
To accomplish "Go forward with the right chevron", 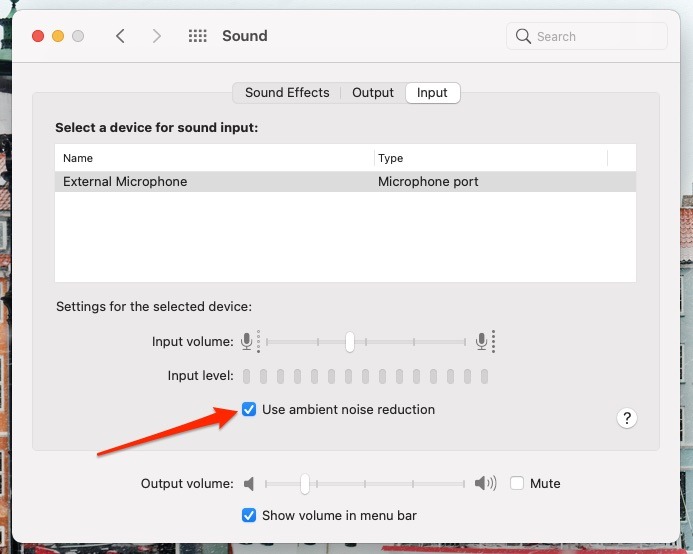I will tap(156, 36).
